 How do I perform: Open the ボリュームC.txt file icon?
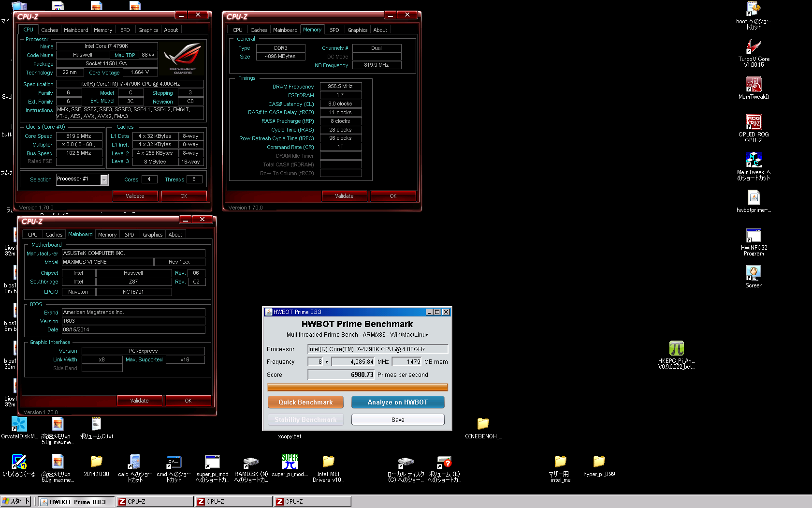[x=96, y=424]
